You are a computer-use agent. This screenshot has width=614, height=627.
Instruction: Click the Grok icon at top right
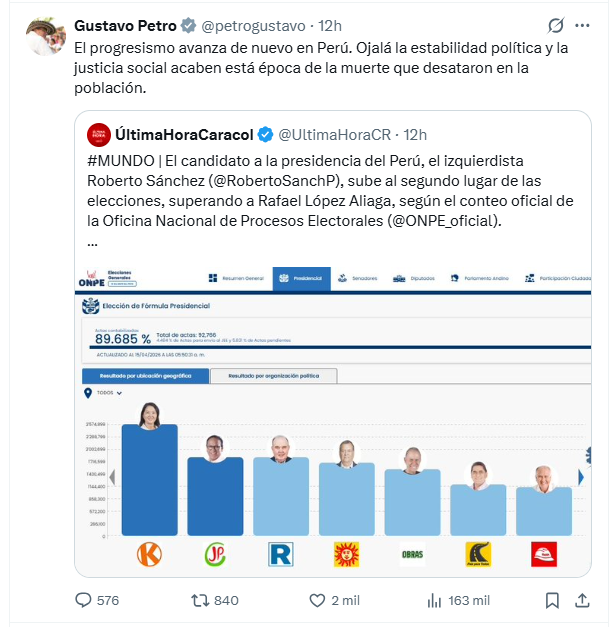tap(555, 25)
